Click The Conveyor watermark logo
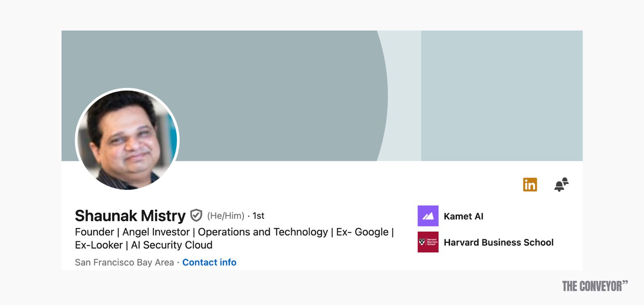Screen dimensions: 644x305 point(595,286)
